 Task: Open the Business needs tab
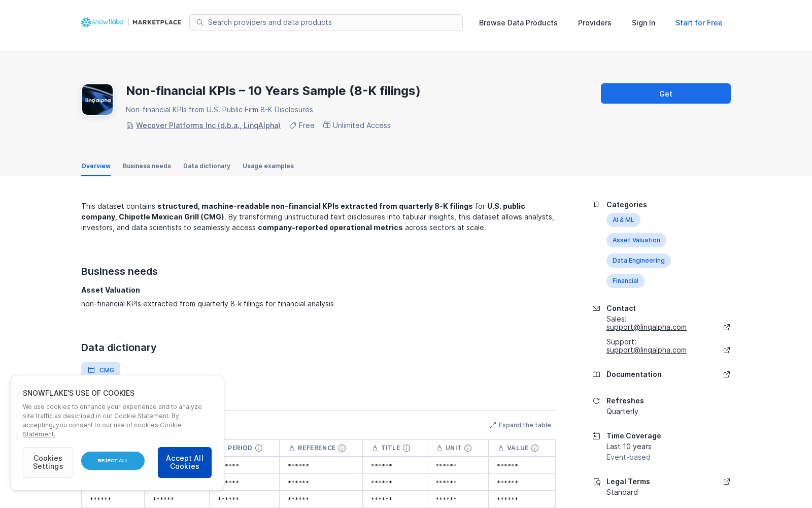click(147, 166)
